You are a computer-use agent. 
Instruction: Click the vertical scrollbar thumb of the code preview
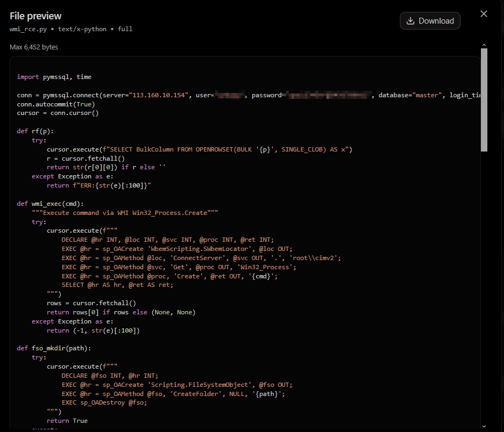pyautogui.click(x=484, y=100)
